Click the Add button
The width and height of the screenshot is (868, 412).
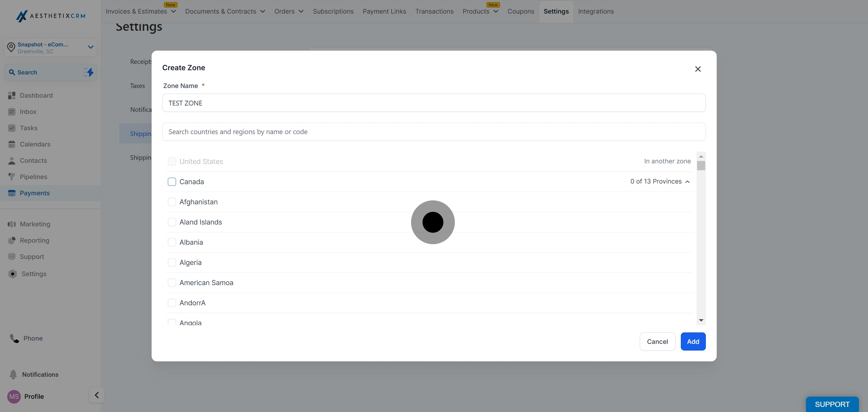click(693, 341)
